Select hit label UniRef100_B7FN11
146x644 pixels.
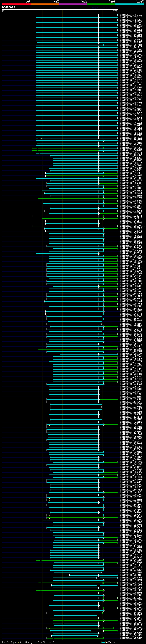tap(131, 82)
